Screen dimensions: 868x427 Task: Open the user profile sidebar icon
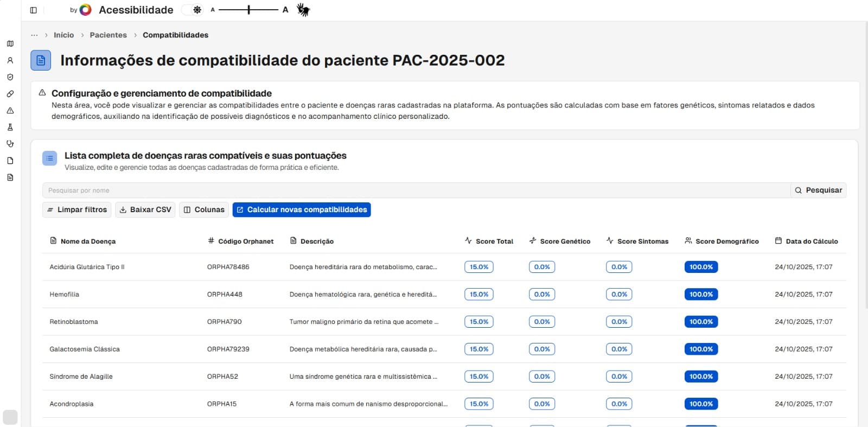coord(10,61)
